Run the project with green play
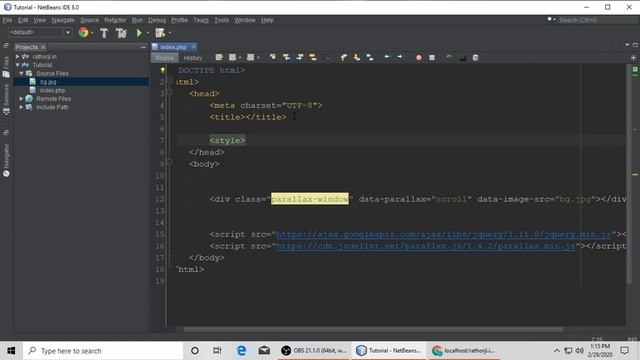 pos(139,33)
